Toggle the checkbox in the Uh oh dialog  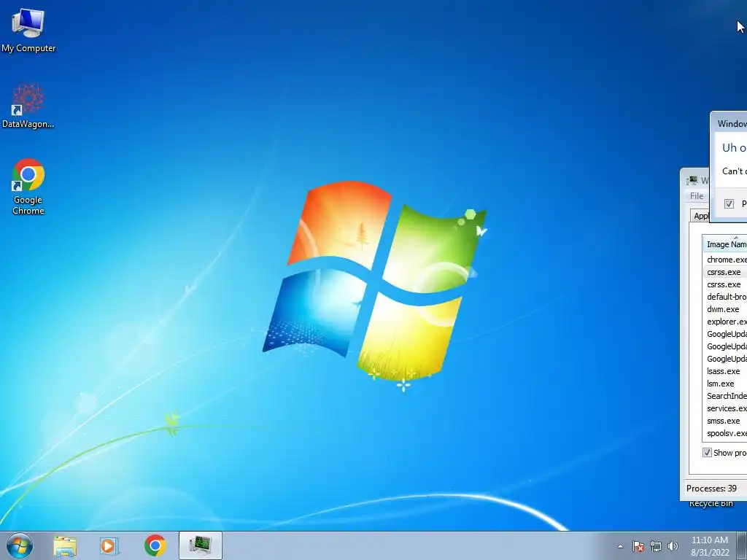(x=729, y=204)
